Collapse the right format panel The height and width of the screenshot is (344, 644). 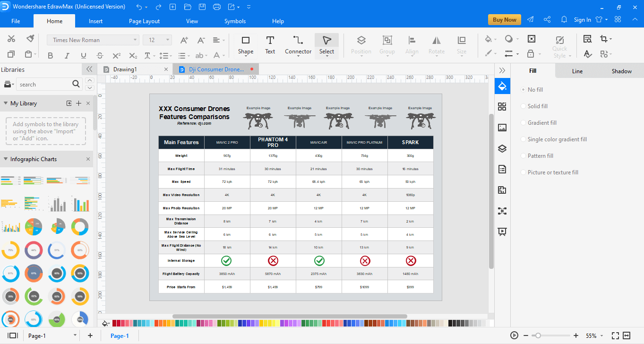coord(502,70)
